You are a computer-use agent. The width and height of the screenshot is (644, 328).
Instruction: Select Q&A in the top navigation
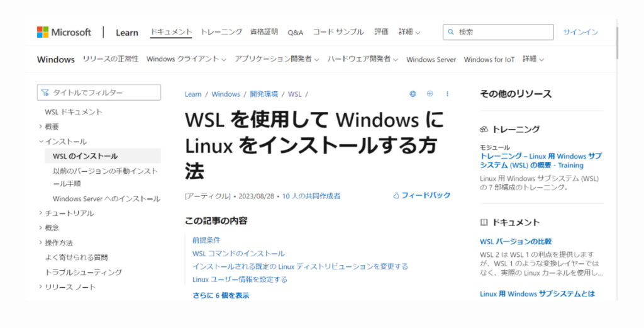295,32
